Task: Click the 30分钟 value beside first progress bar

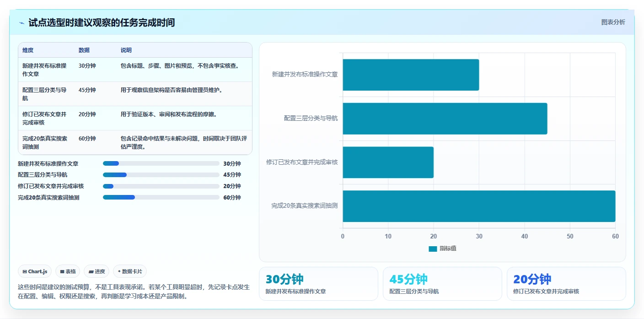Action: click(x=232, y=164)
